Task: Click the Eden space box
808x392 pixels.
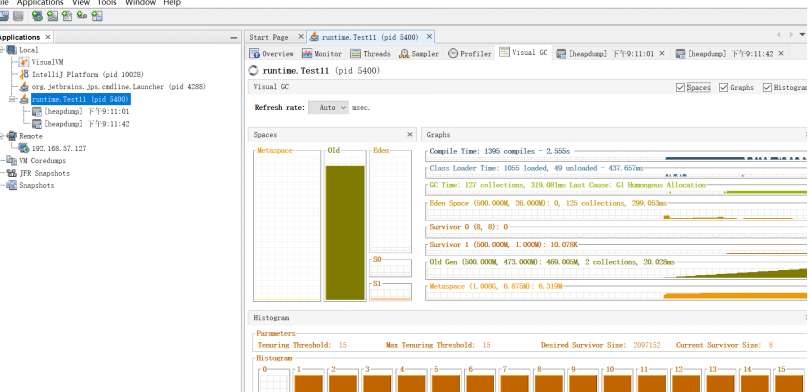Action: pyautogui.click(x=391, y=202)
